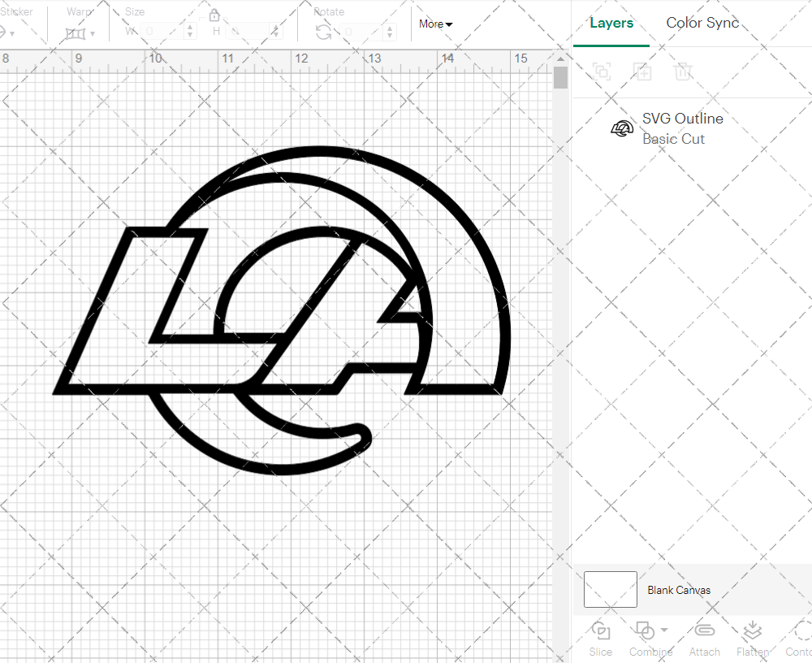Switch to the Color Sync tab
This screenshot has width=812, height=663.
click(702, 23)
